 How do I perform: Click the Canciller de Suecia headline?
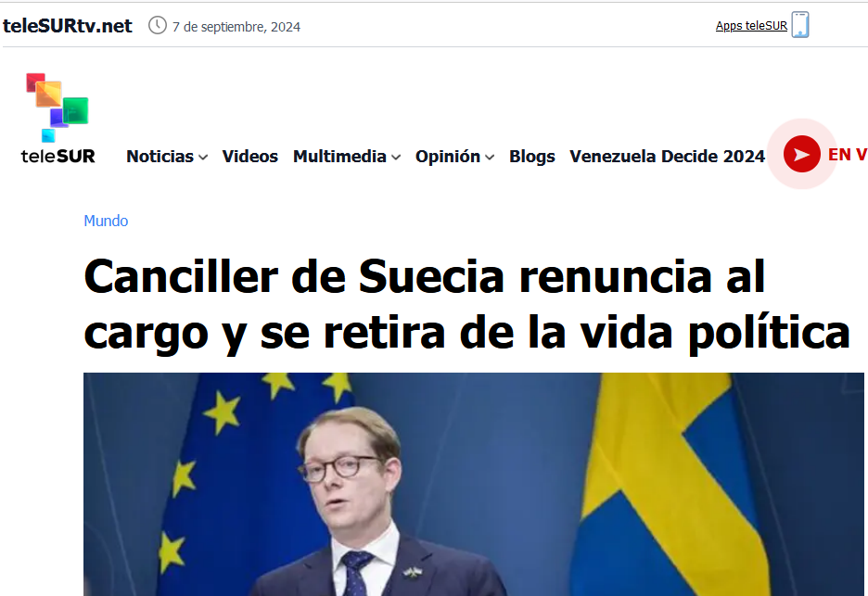[466, 305]
